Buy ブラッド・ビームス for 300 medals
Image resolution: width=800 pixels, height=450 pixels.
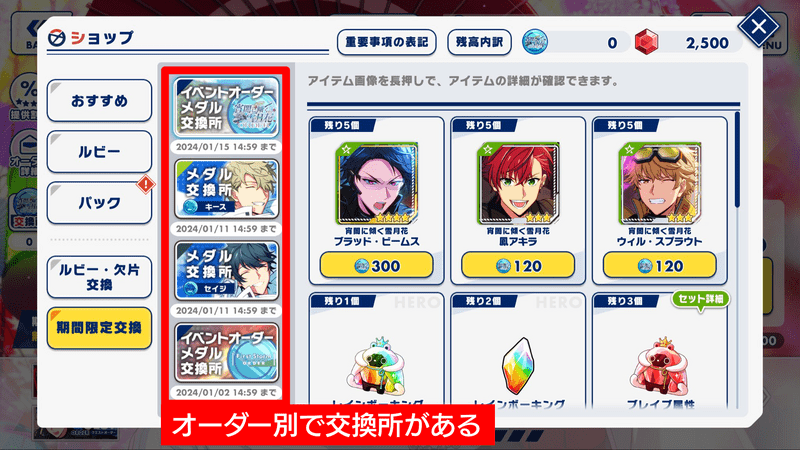(x=377, y=266)
